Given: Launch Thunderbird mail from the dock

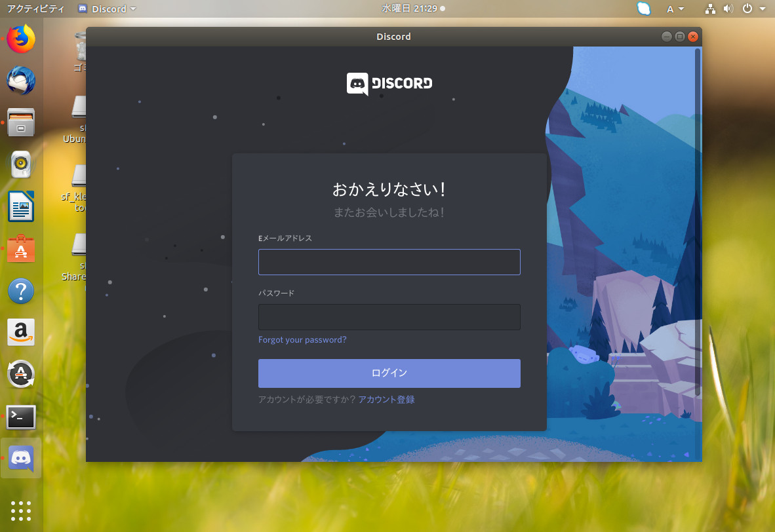Looking at the screenshot, I should [x=21, y=80].
